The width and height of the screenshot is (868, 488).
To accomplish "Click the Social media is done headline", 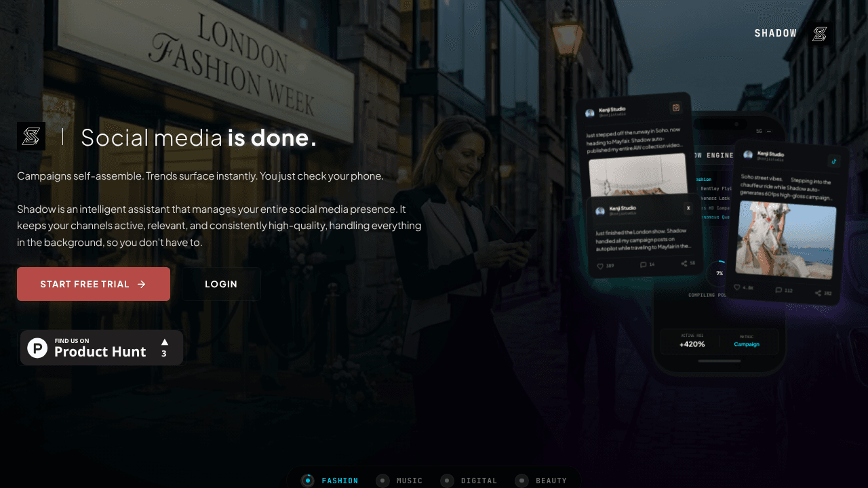I will click(x=199, y=138).
